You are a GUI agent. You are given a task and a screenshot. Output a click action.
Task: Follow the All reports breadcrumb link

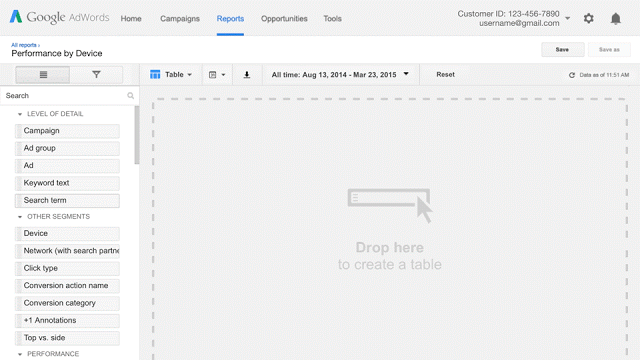click(x=24, y=45)
